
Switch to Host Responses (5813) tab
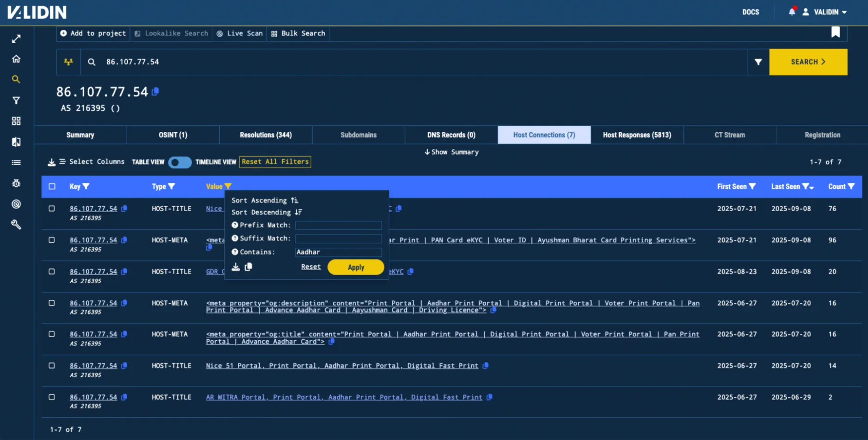(637, 135)
